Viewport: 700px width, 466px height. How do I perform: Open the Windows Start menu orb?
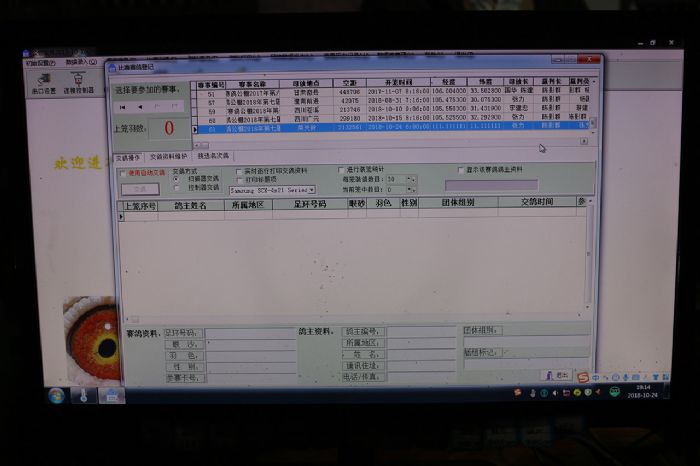55,396
